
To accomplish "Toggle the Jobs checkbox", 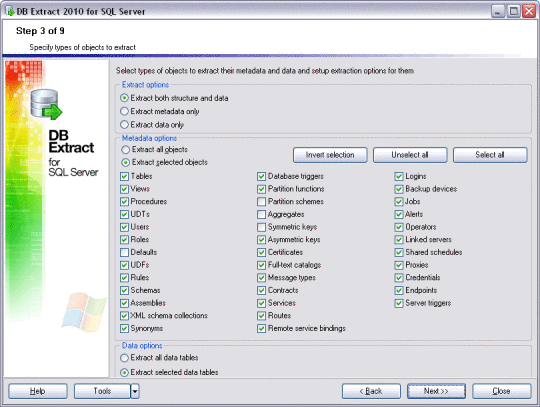I will tap(399, 202).
